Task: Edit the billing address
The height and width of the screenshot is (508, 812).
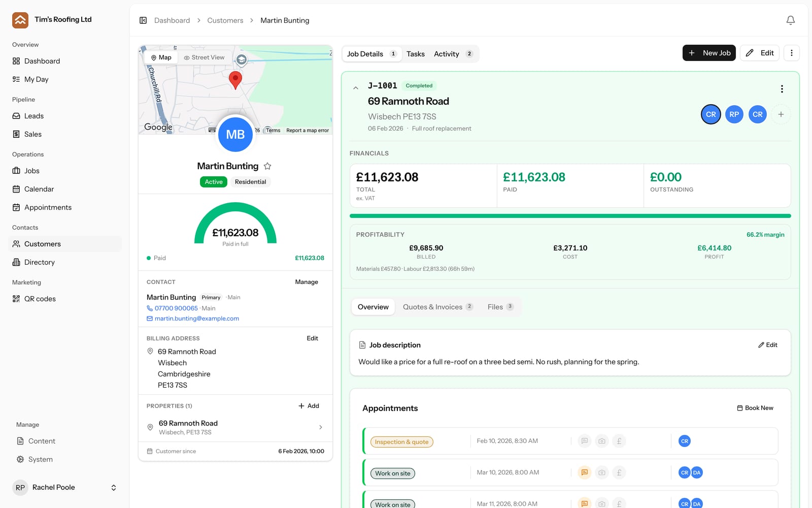Action: [313, 338]
